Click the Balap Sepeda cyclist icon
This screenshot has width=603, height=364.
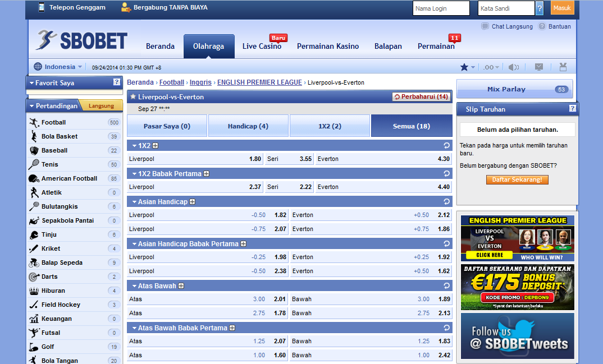click(x=34, y=262)
